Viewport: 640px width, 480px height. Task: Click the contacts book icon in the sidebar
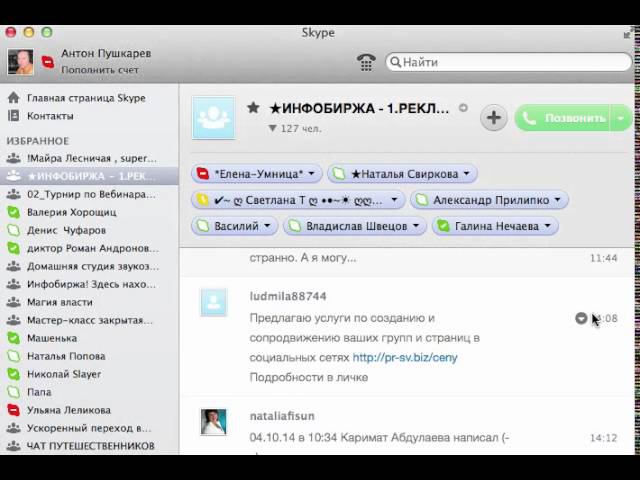coord(13,116)
